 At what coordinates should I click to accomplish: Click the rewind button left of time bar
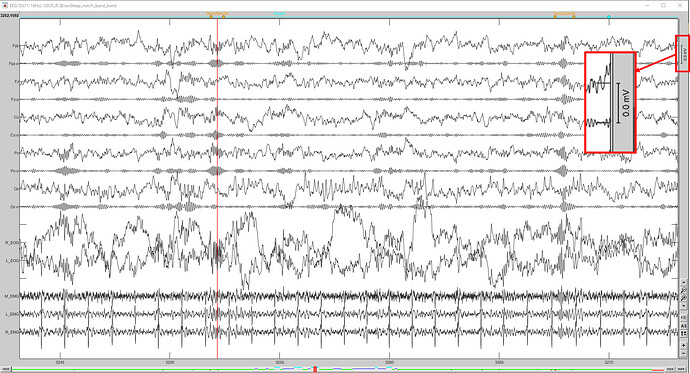6,369
